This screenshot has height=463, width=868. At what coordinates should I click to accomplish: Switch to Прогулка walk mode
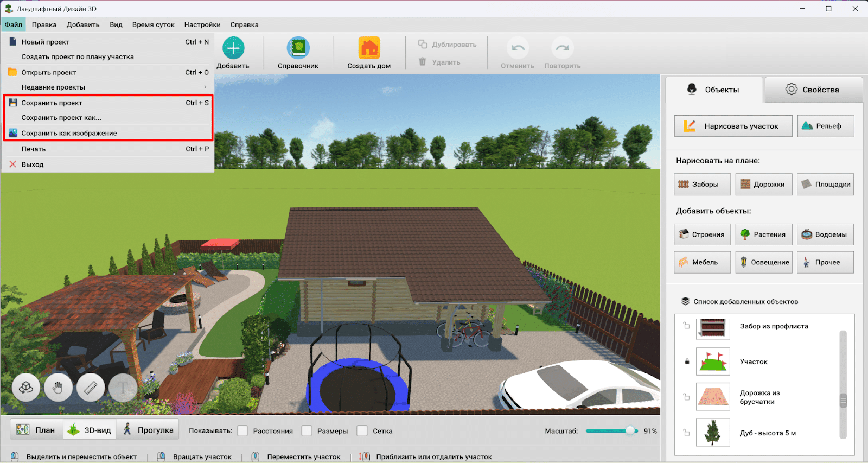[x=148, y=430]
